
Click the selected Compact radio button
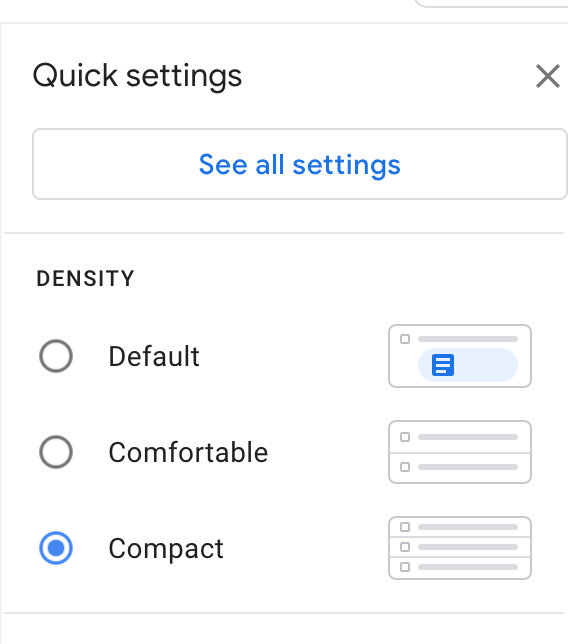[x=56, y=548]
